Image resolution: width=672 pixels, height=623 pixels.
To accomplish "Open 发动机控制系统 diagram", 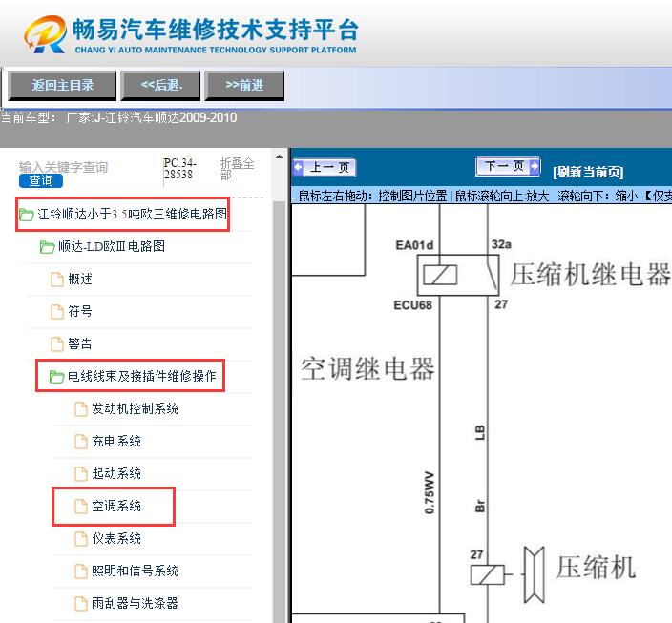I will click(x=135, y=408).
